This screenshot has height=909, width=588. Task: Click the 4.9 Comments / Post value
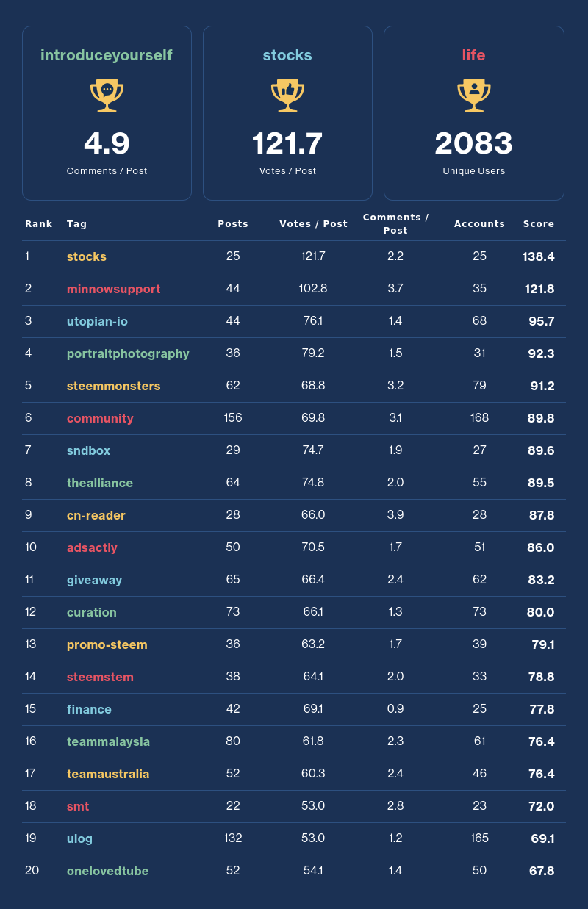point(107,143)
